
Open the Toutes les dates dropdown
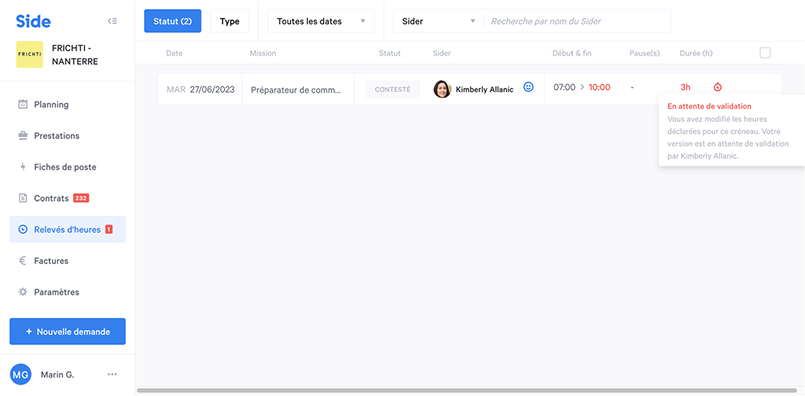tap(321, 21)
